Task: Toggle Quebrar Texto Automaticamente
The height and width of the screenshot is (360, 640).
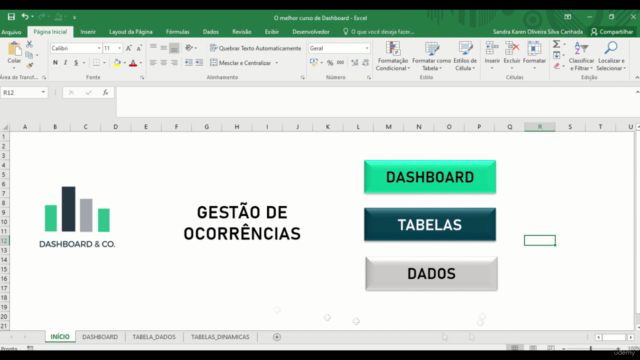Action: click(x=256, y=48)
